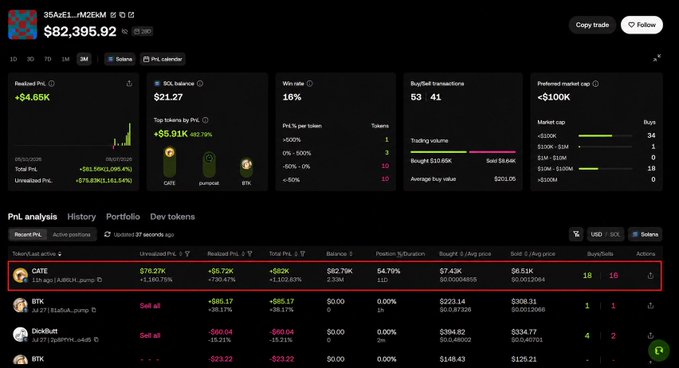Click Sell all on the DickButt row
The height and width of the screenshot is (368, 679).
(x=150, y=336)
